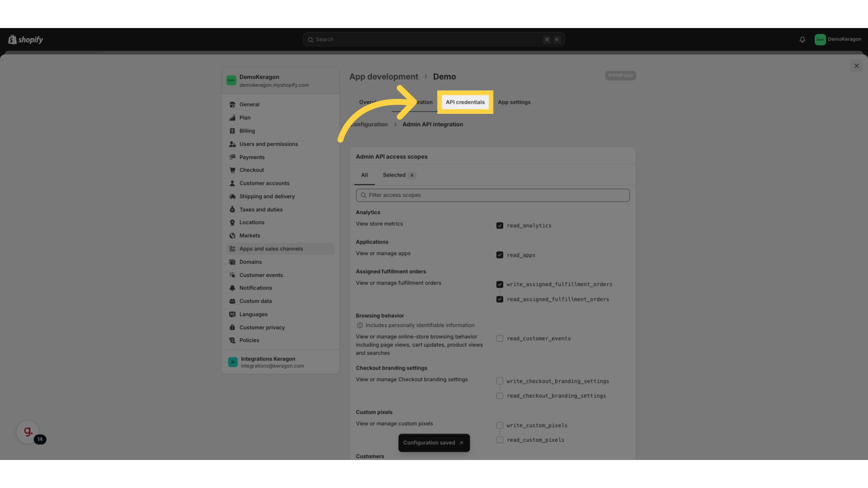Check write_checkout_branding_settings scope

pyautogui.click(x=500, y=381)
